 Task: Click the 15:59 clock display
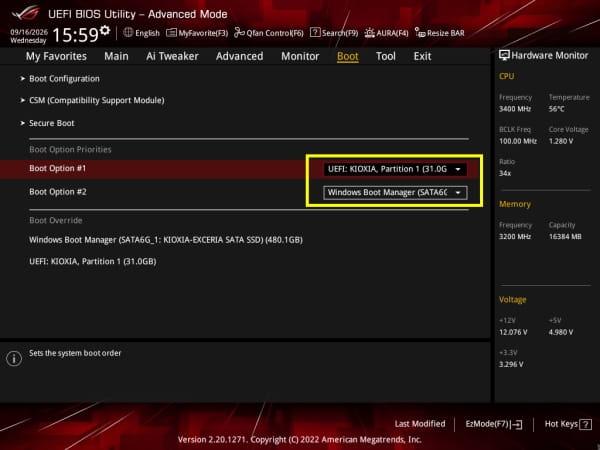click(x=75, y=35)
